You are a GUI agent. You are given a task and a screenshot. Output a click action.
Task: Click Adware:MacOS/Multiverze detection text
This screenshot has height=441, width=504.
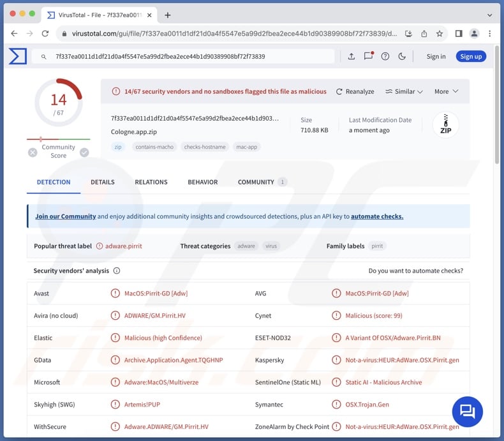click(x=161, y=382)
